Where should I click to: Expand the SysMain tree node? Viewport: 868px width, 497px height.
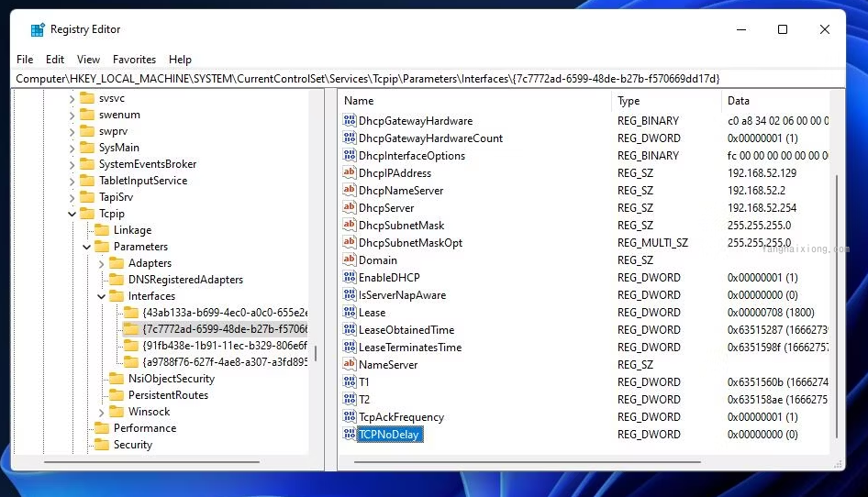72,149
